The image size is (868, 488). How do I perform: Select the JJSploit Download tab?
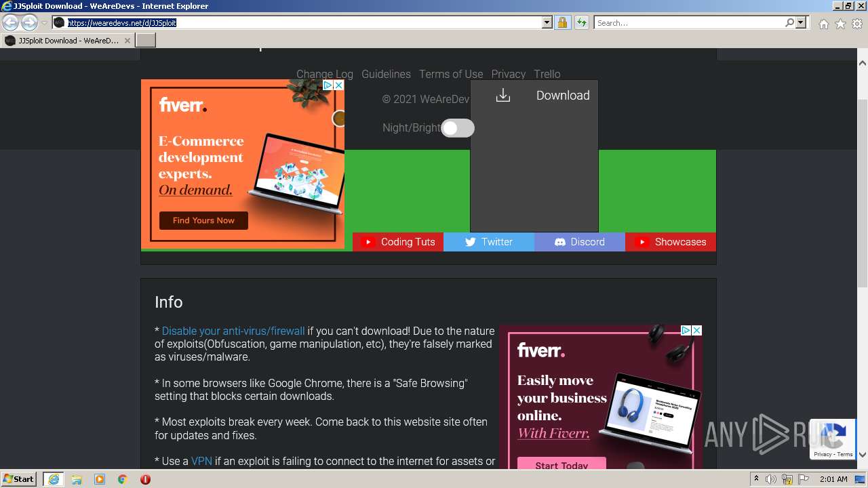coord(68,40)
